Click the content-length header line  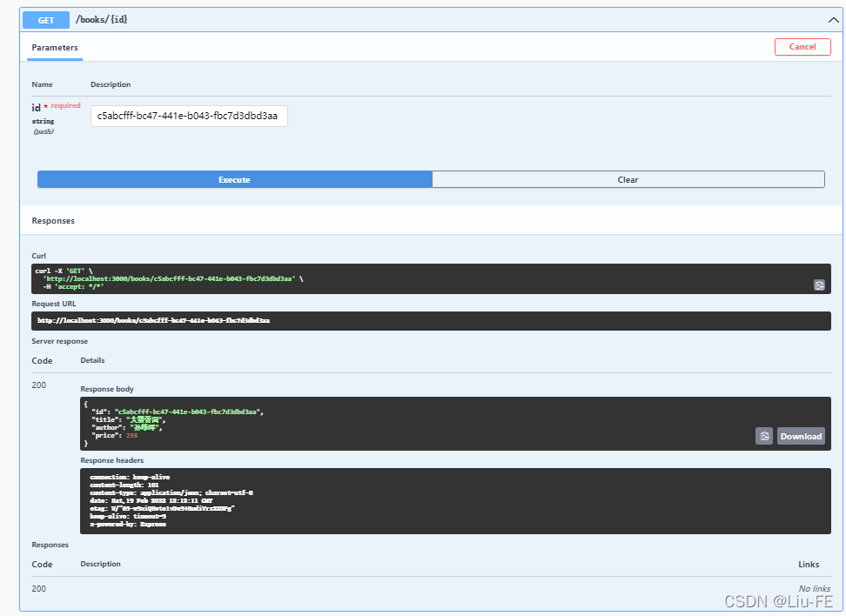coord(124,485)
